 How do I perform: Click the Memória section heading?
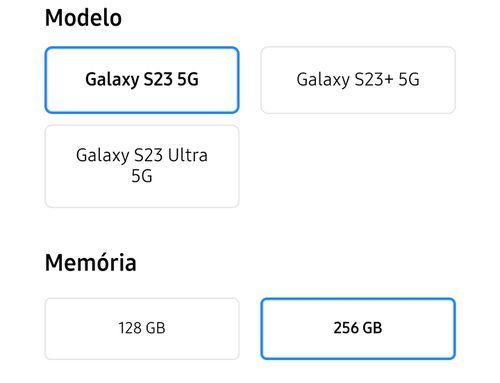91,262
